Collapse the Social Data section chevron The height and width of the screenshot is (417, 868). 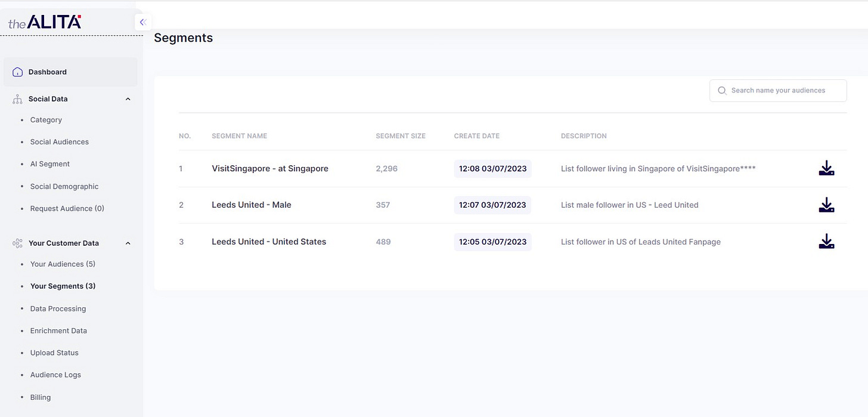point(128,99)
